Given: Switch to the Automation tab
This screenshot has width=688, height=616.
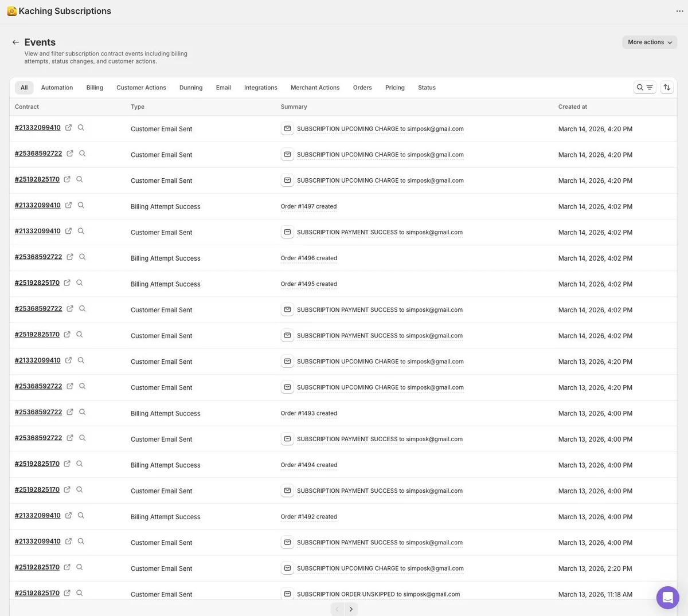Looking at the screenshot, I should point(57,88).
